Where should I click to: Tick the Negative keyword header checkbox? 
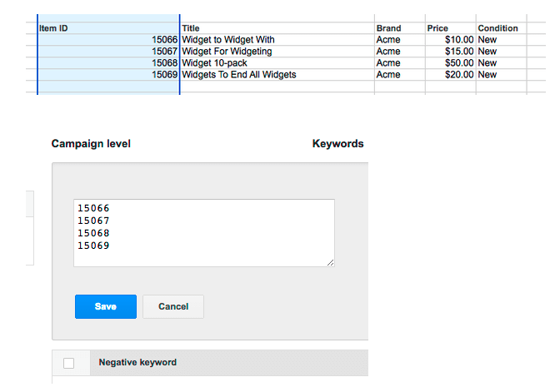pyautogui.click(x=68, y=363)
